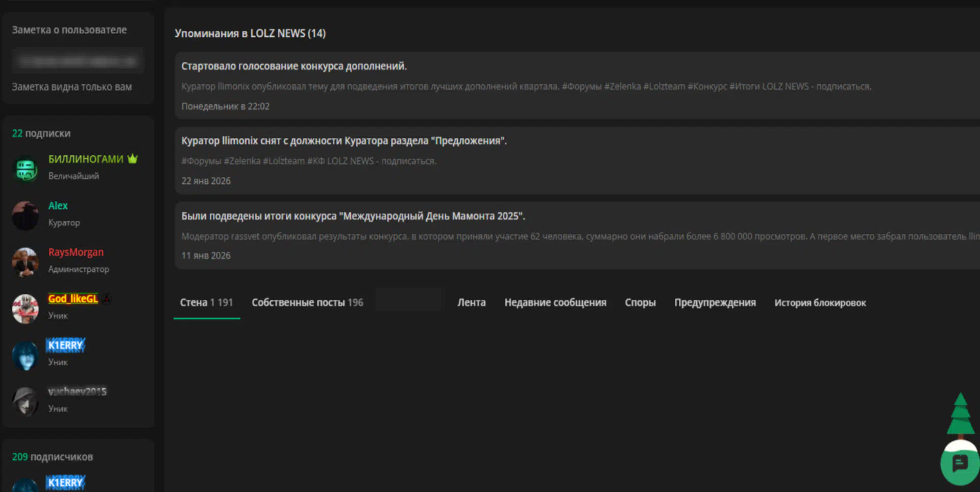Screen dimensions: 980x492
Task: Open RaysMorgan's avatar image
Action: point(26,262)
